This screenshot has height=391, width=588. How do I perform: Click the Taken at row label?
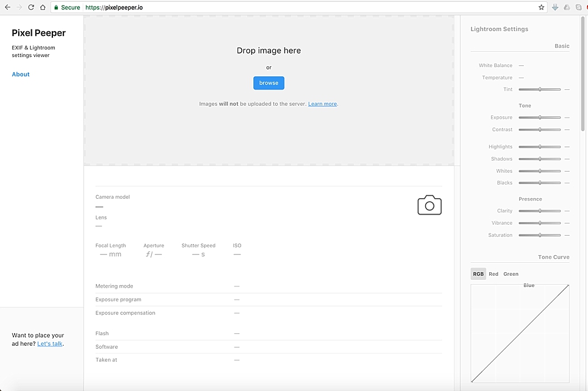pyautogui.click(x=106, y=359)
